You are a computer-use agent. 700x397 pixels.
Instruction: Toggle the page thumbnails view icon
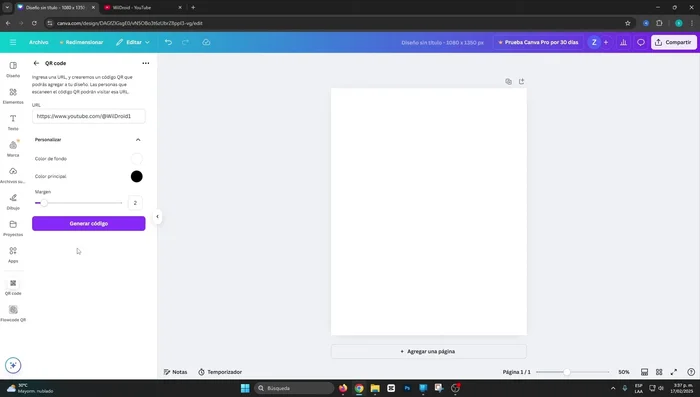point(644,372)
